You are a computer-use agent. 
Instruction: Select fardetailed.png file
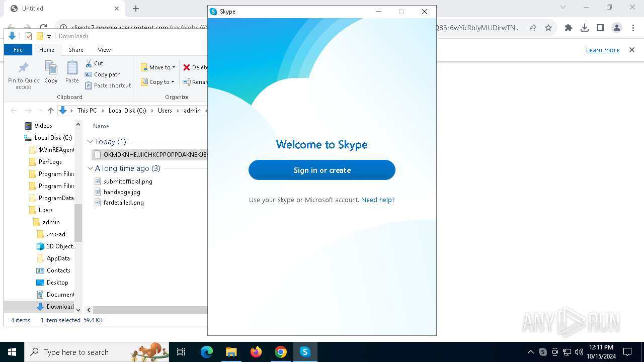coord(123,203)
